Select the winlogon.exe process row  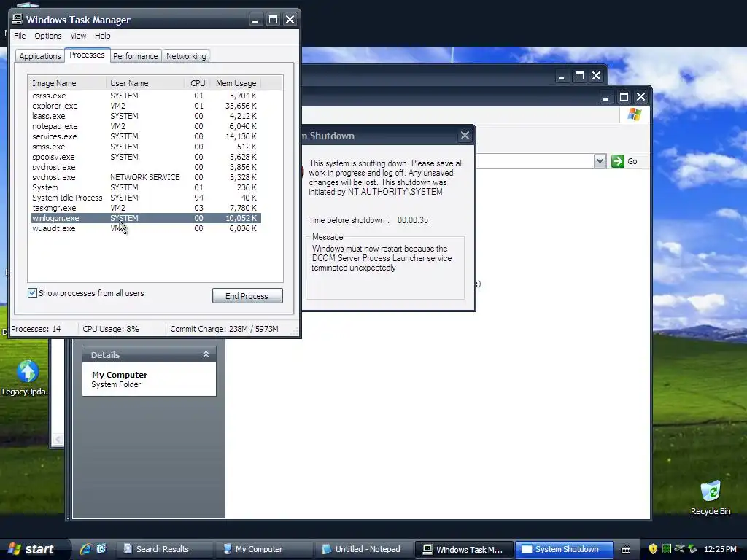146,218
